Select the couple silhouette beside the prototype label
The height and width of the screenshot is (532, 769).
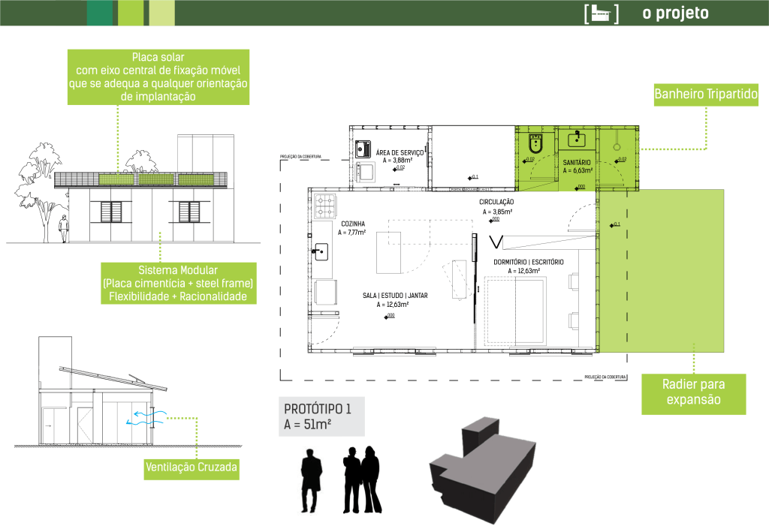tap(360, 480)
